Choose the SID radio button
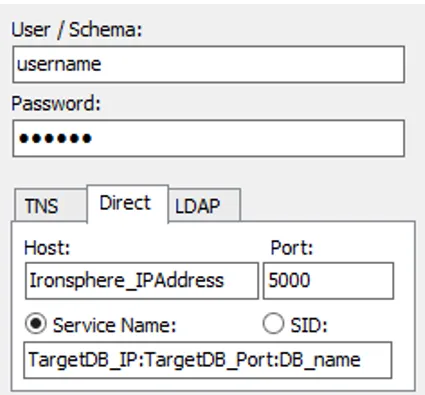The image size is (425, 395). coord(273,324)
